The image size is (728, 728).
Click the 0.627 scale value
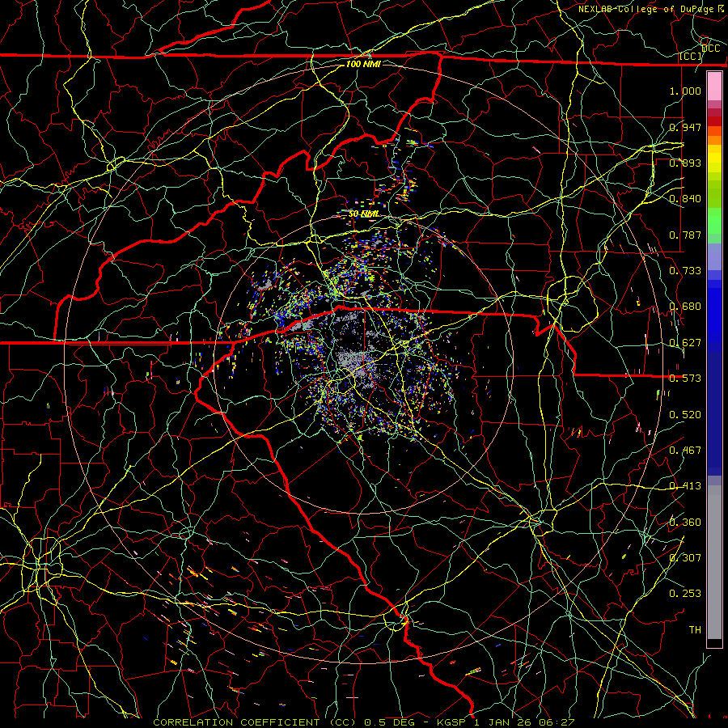(x=685, y=343)
